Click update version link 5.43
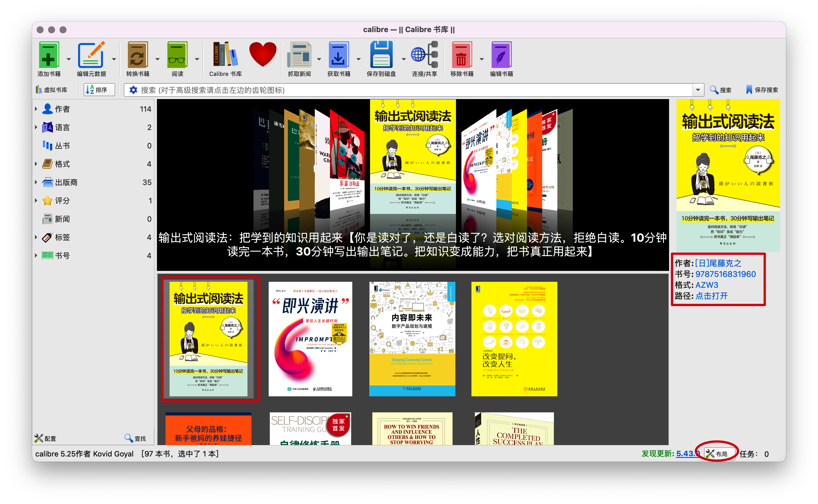The height and width of the screenshot is (504, 818). [x=687, y=454]
